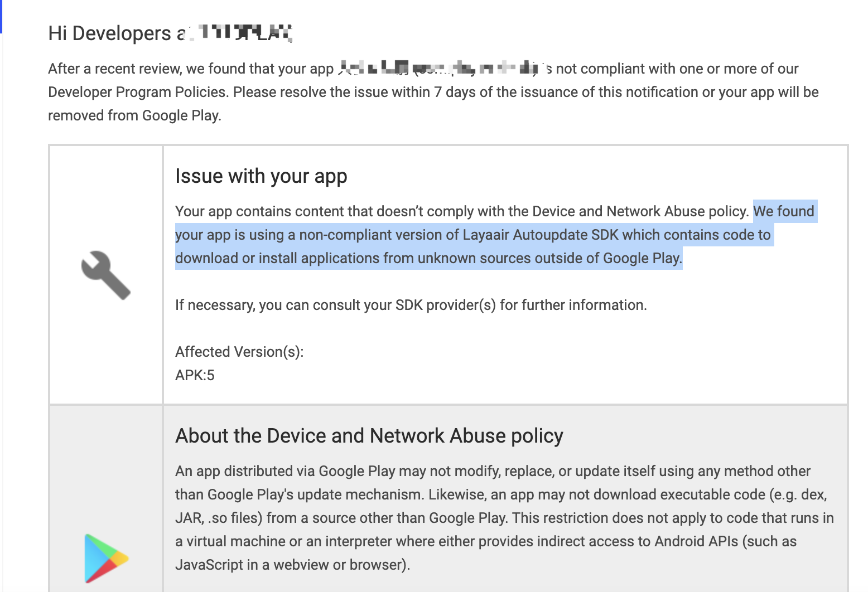The width and height of the screenshot is (868, 592).
Task: Click "removed from Google Play." line
Action: [x=134, y=115]
